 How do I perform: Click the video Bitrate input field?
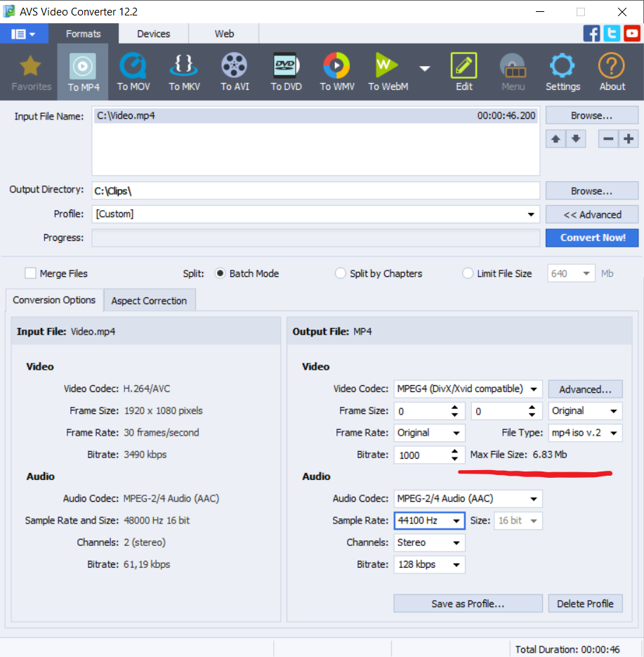click(420, 455)
